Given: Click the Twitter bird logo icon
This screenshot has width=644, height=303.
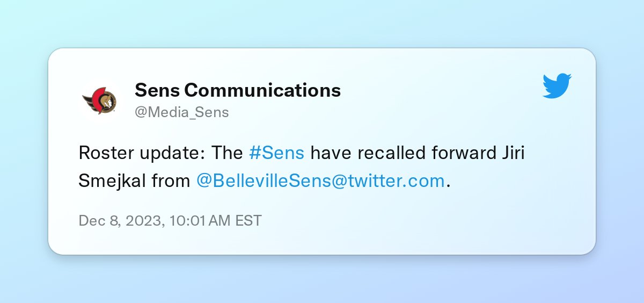Looking at the screenshot, I should coord(557,86).
